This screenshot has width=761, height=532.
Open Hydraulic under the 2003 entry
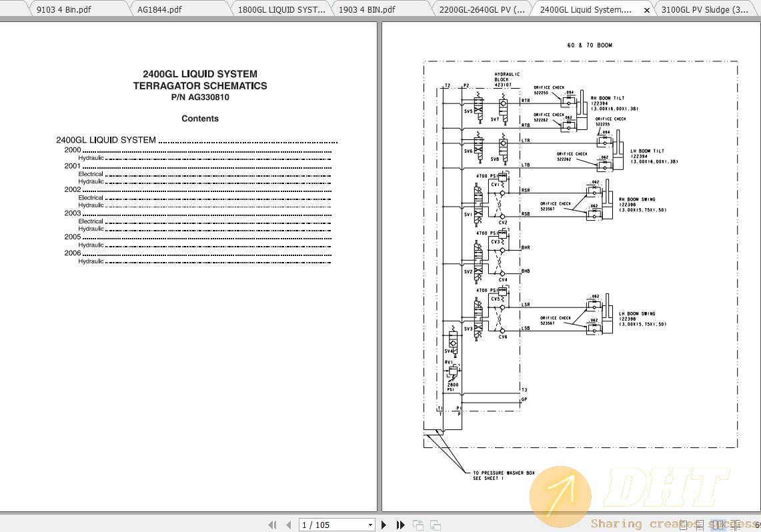tap(204, 229)
